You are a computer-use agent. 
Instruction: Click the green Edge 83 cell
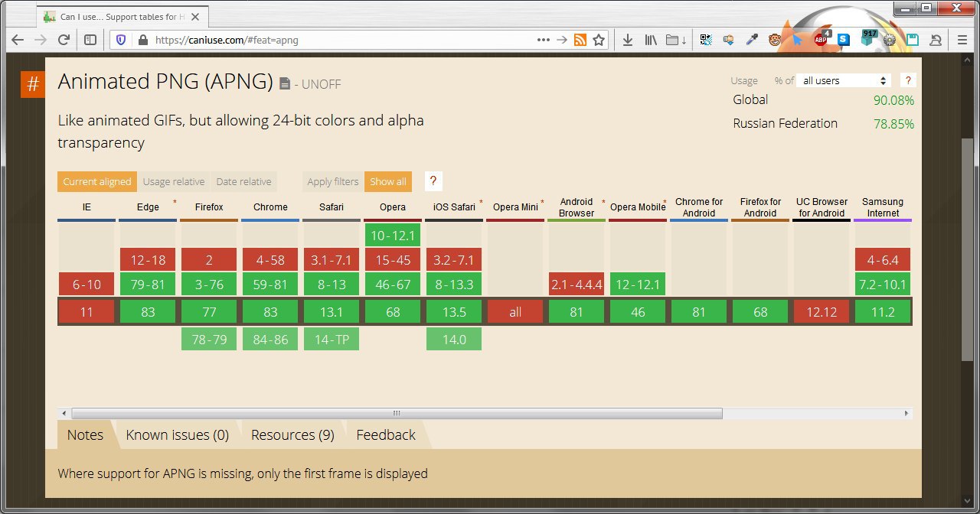click(x=148, y=311)
